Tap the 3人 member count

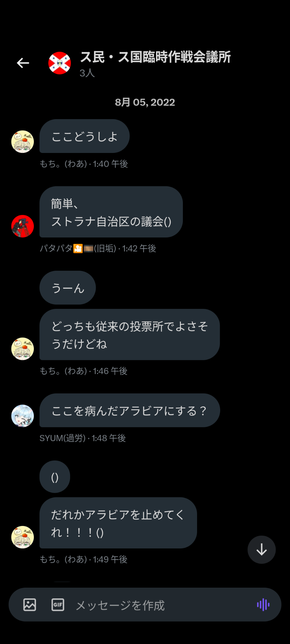point(87,73)
